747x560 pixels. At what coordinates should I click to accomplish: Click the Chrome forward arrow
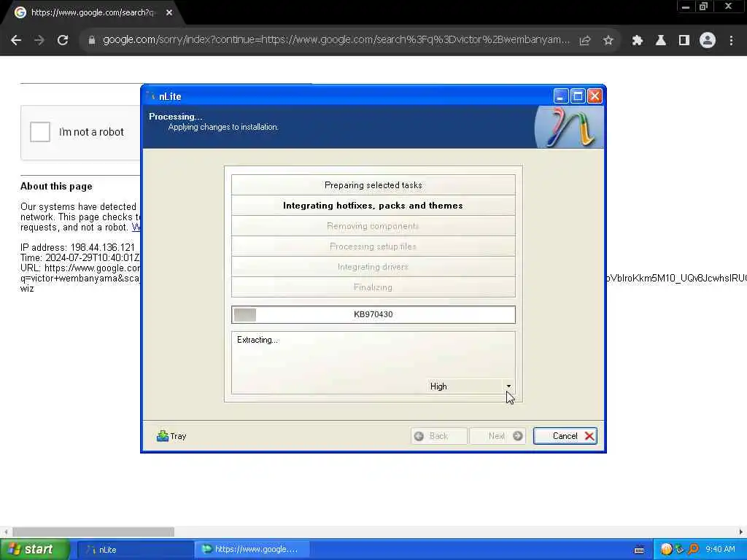click(x=39, y=41)
